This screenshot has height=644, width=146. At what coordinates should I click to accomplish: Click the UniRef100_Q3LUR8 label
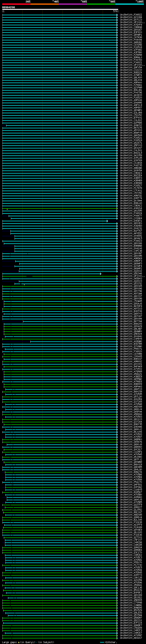pos(131,113)
